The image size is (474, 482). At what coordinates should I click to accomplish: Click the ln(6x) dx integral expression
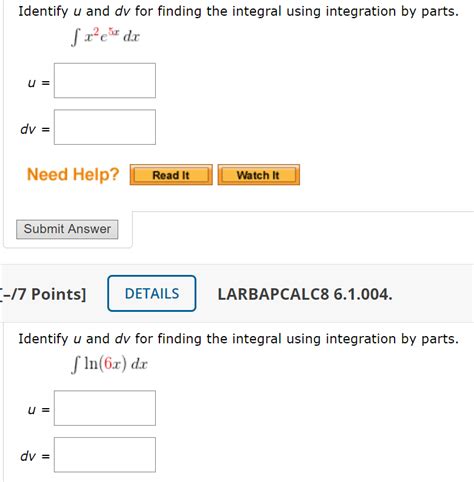(109, 364)
